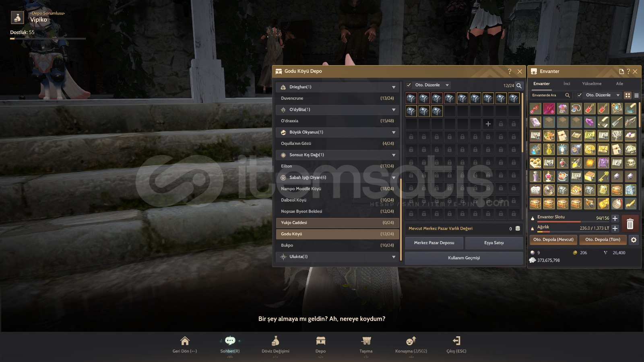
Task: Select Oquilla'nın Gözü storage (4/24)
Action: pos(337,144)
